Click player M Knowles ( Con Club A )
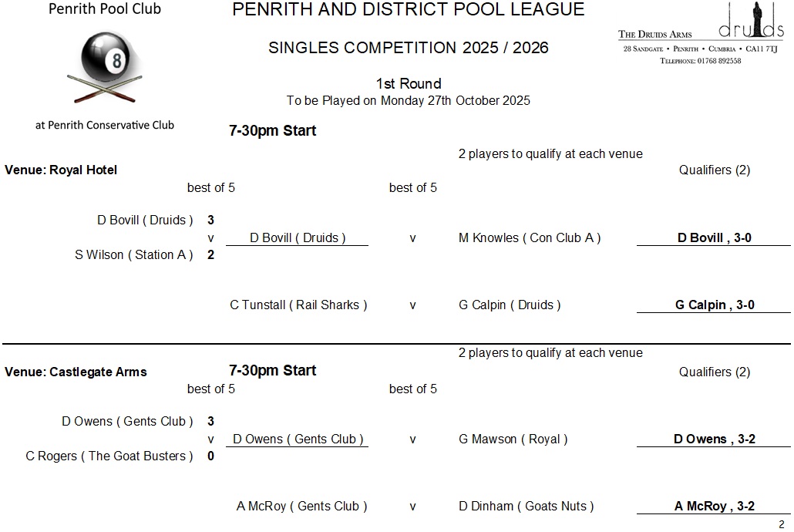This screenshot has height=532, width=794. pos(529,238)
